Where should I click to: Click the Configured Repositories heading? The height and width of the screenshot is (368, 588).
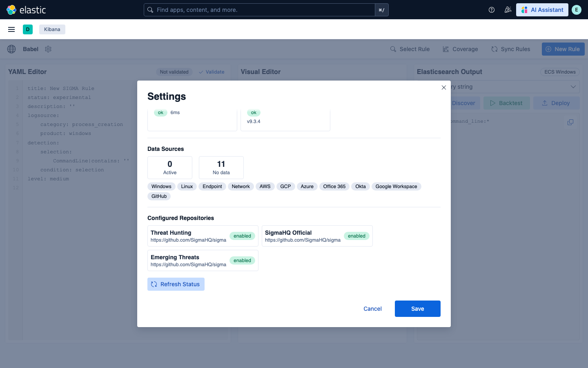click(x=180, y=218)
